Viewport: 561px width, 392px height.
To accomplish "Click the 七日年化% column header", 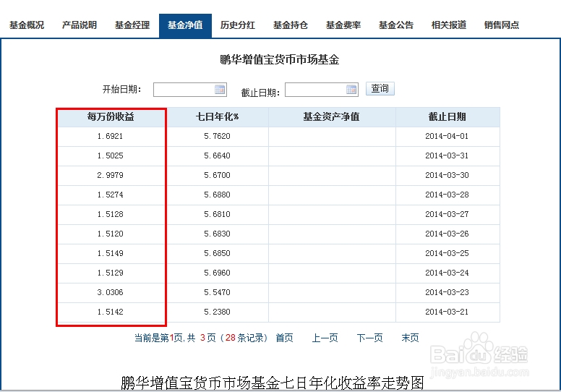I will (217, 116).
